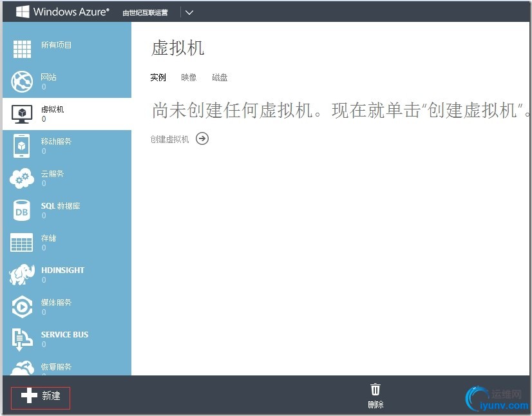The image size is (532, 416).
Task: Open the HDInsight elephant icon
Action: coord(22,274)
